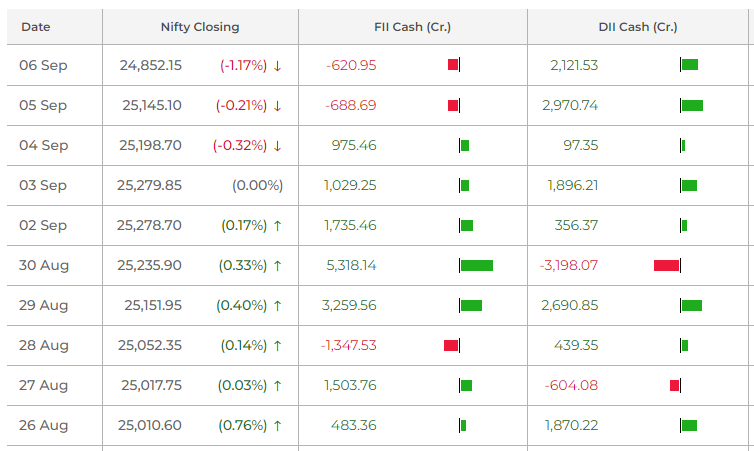
Task: Click the DII cash value -604.08
Action: point(571,385)
